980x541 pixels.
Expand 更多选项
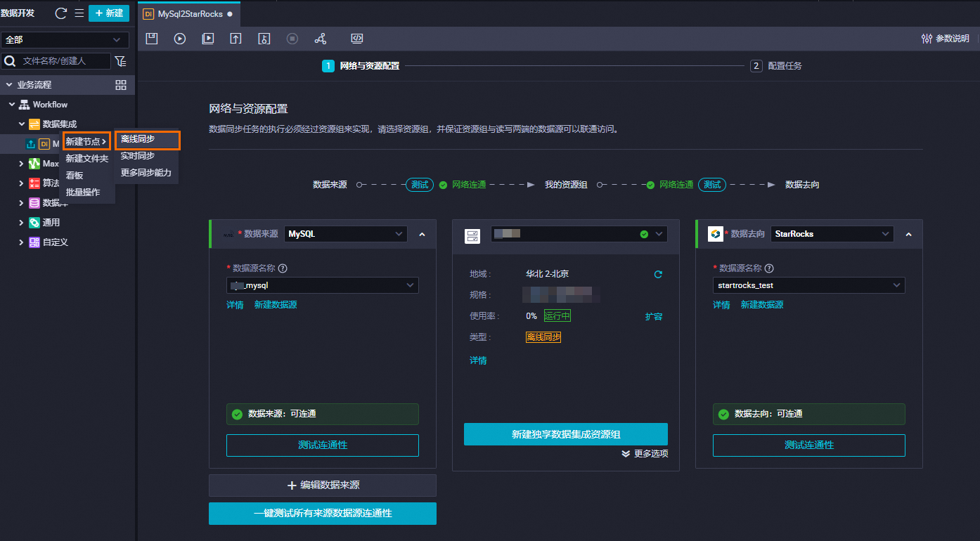(x=645, y=454)
